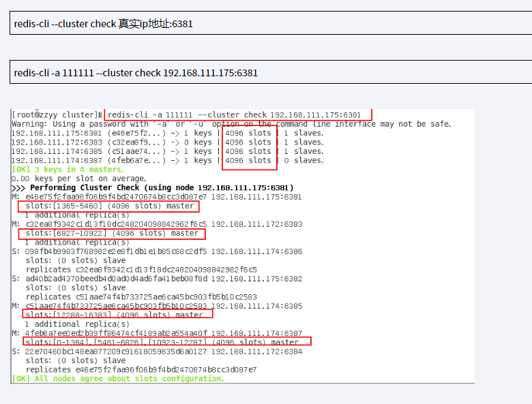Click 'replicates e46e75f2faa96f06...' line
Viewport: 532px width, 404px height.
click(141, 370)
